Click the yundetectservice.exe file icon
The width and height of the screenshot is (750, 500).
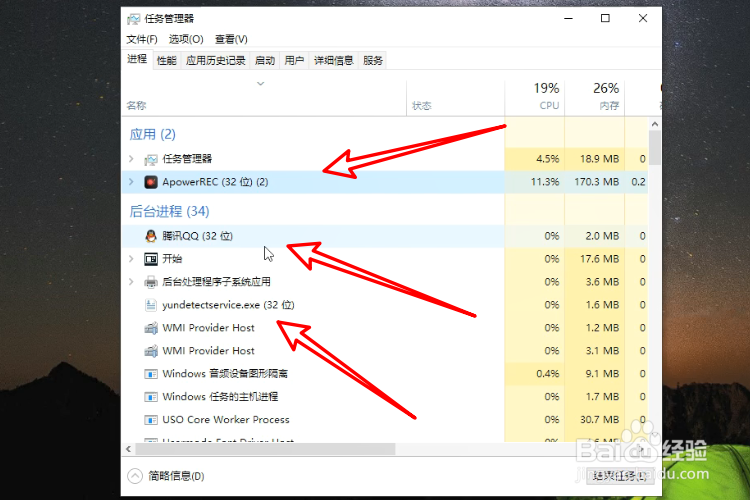(151, 305)
